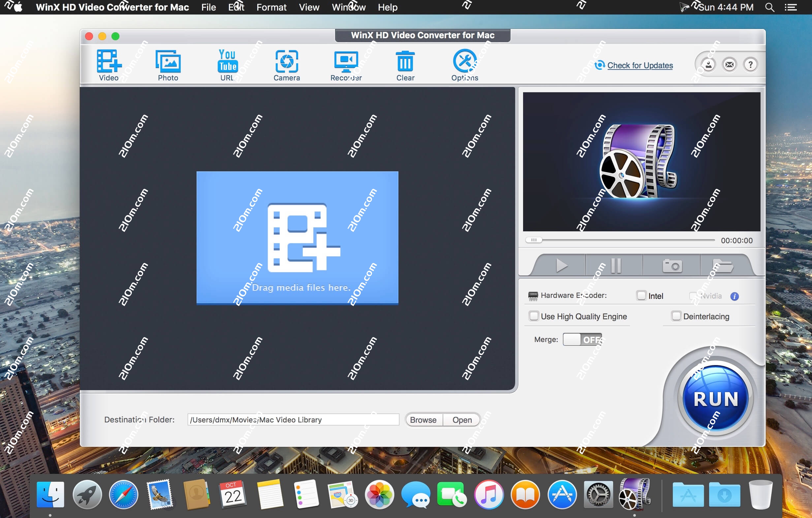
Task: Click the hardware encoder info icon
Action: (734, 296)
